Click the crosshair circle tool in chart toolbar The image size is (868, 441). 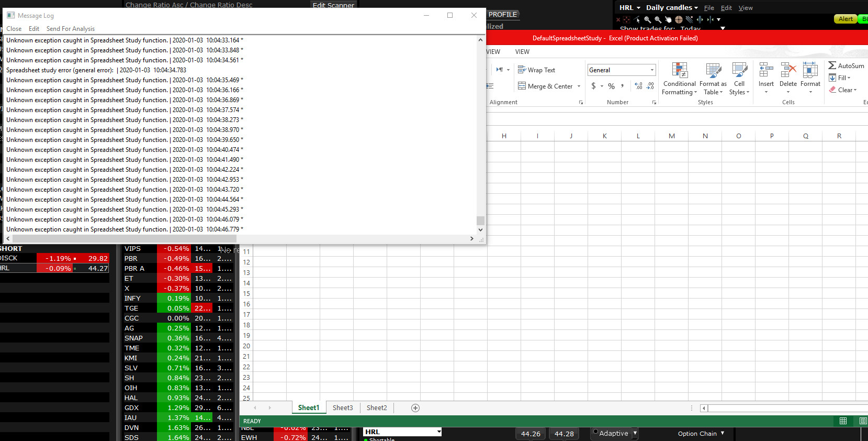tap(679, 19)
